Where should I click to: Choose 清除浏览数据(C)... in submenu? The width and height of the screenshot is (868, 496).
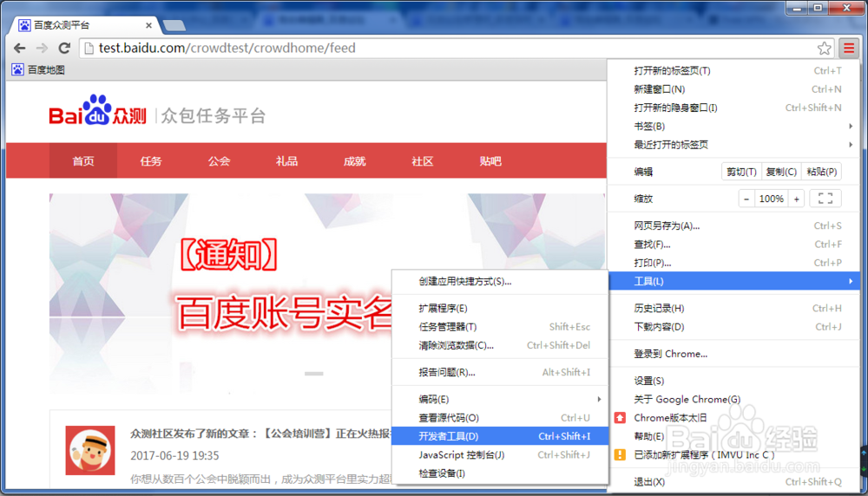click(500, 346)
